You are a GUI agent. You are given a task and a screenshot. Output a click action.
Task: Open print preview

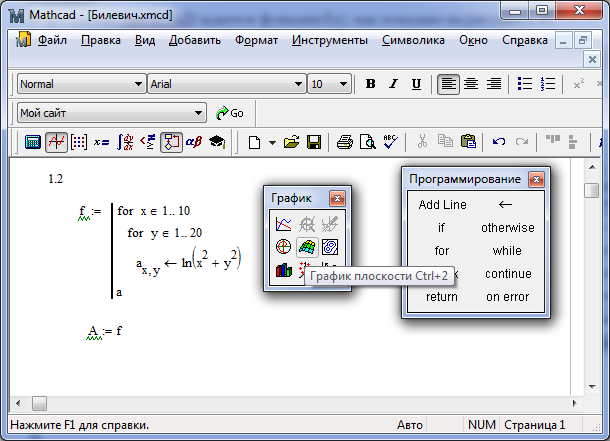click(368, 142)
